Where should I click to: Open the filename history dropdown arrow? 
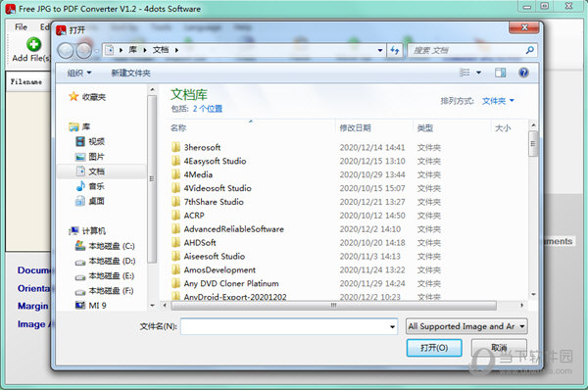coord(392,326)
